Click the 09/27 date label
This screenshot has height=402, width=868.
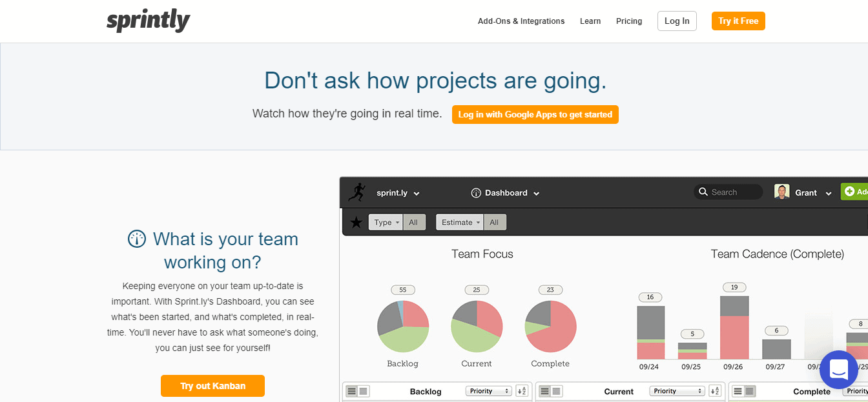[776, 367]
